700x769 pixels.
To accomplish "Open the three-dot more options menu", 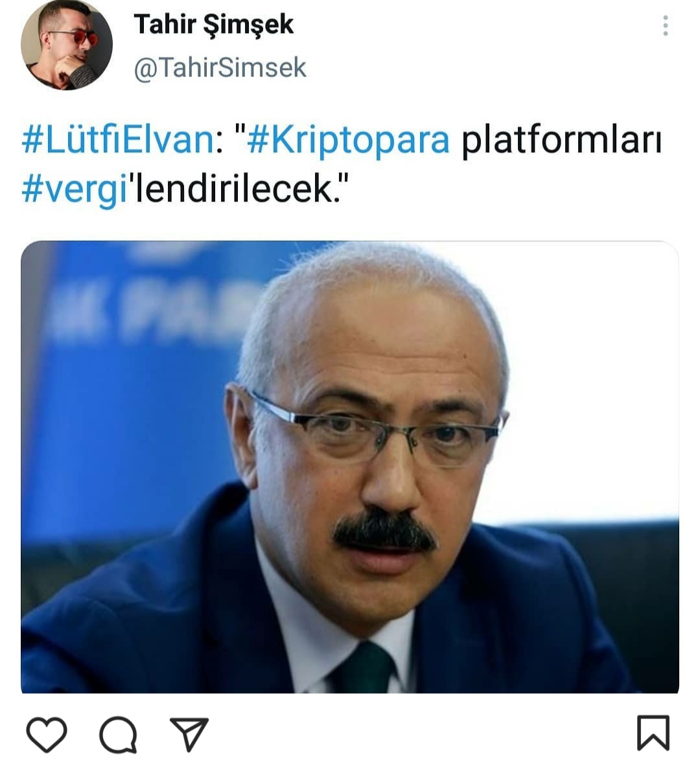I will tap(665, 25).
